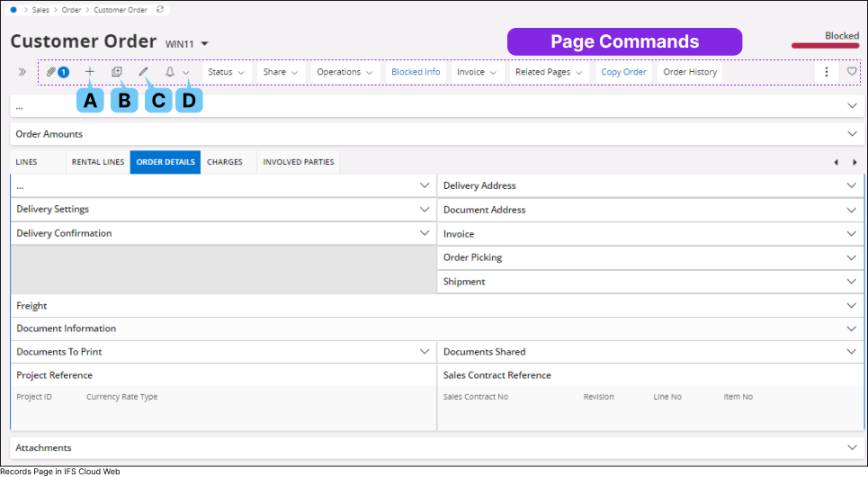
Task: Click the notification bell icon
Action: coord(170,72)
